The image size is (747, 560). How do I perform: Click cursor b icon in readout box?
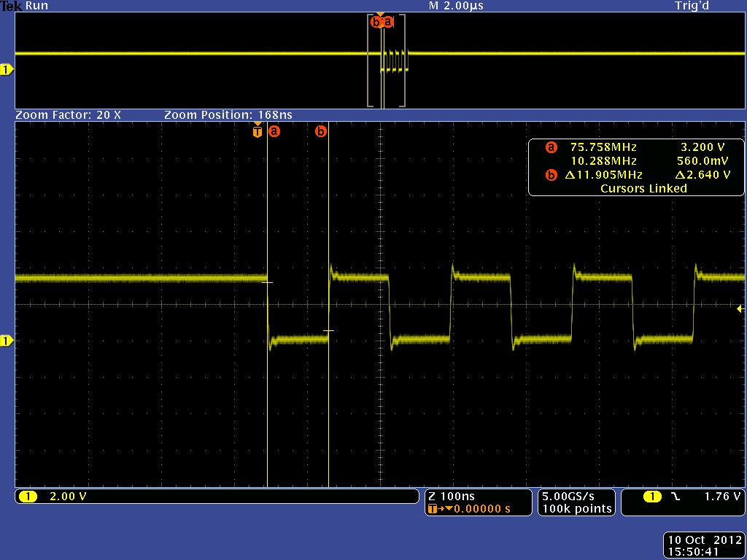(x=551, y=175)
